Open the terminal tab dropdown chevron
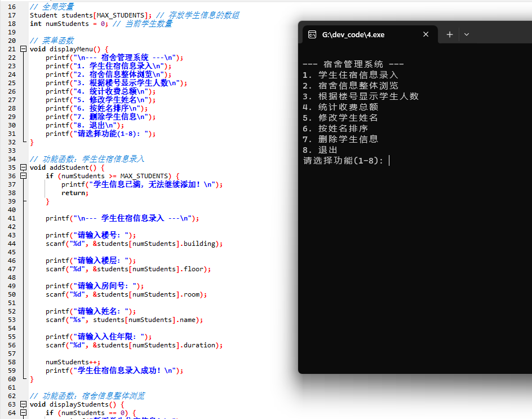The image size is (532, 419). pos(467,34)
